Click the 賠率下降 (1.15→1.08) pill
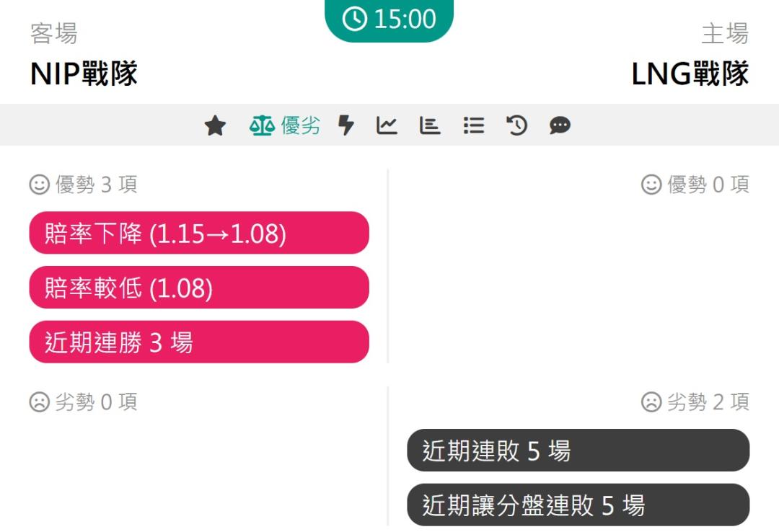 click(x=199, y=233)
